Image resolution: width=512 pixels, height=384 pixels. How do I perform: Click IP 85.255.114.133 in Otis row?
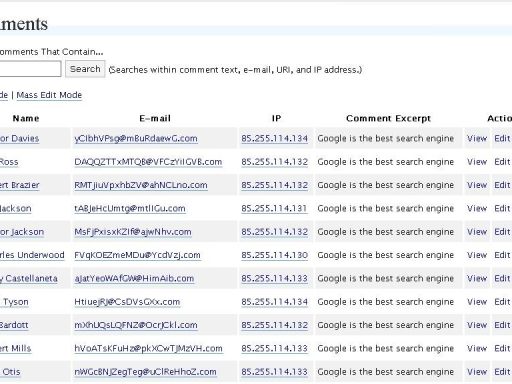click(274, 372)
